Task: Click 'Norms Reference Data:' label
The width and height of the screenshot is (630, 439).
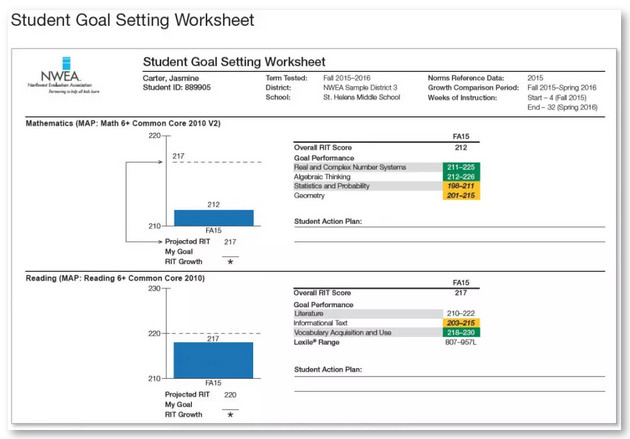Action: tap(466, 78)
